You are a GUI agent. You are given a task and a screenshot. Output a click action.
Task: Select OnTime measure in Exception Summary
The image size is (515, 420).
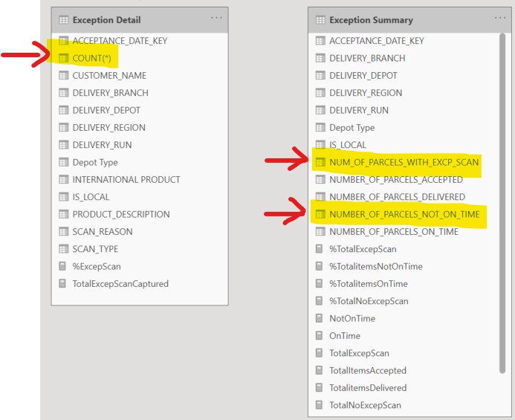click(x=345, y=335)
